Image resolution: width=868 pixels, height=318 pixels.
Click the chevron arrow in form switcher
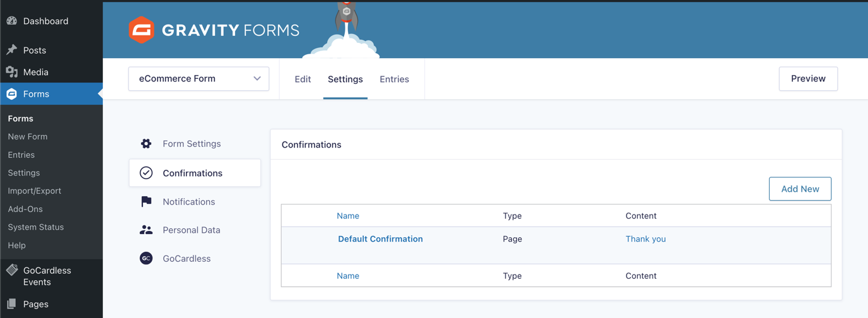click(x=257, y=79)
